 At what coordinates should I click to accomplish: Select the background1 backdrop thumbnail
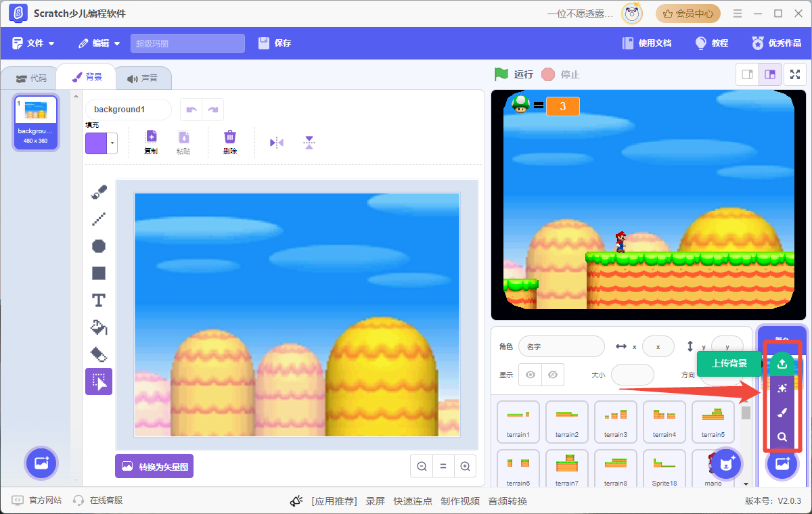click(x=36, y=122)
